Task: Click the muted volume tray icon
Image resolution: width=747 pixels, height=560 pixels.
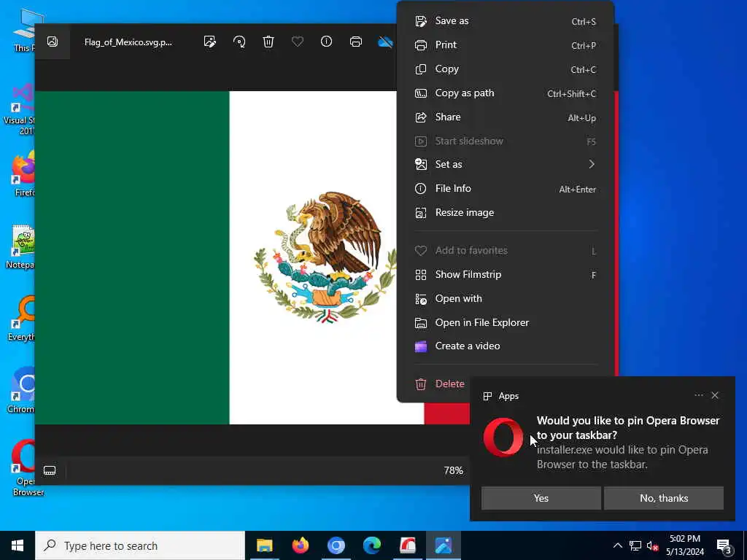Action: (652, 545)
